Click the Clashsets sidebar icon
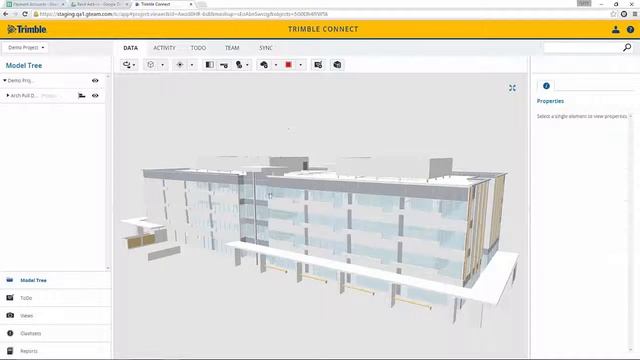The image size is (640, 360). click(10, 333)
